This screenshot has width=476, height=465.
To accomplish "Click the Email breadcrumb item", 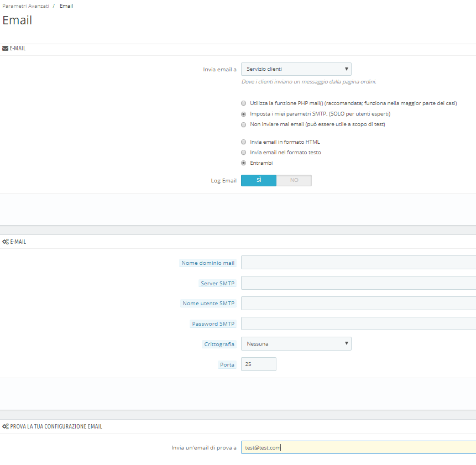I will pos(66,6).
